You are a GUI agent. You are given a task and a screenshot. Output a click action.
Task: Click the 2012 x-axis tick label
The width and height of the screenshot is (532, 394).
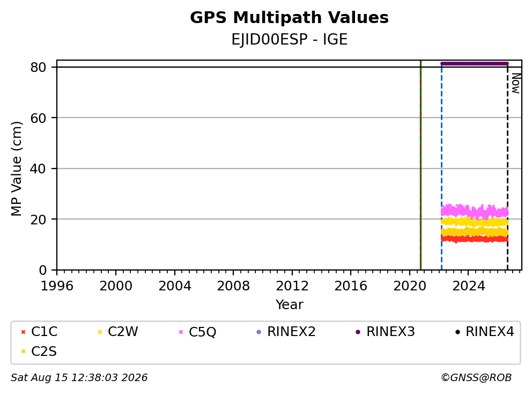[292, 286]
